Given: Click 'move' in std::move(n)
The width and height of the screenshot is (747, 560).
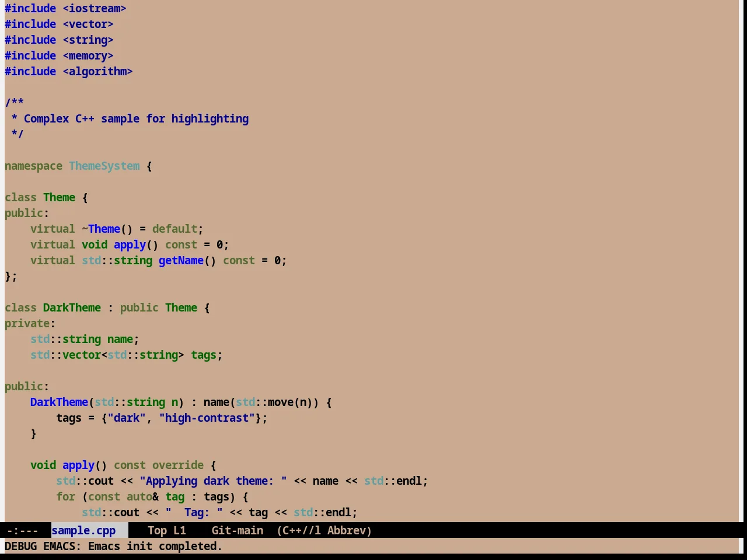Looking at the screenshot, I should pos(281,402).
